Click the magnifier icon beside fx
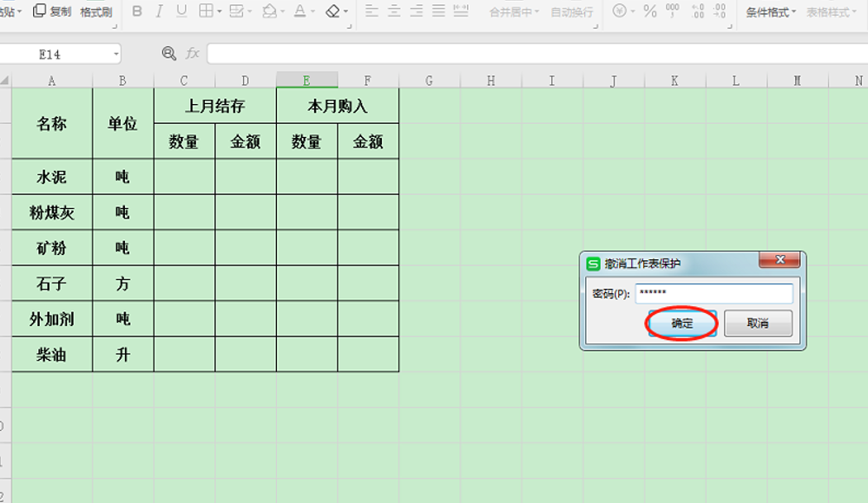The width and height of the screenshot is (868, 503). tap(169, 53)
